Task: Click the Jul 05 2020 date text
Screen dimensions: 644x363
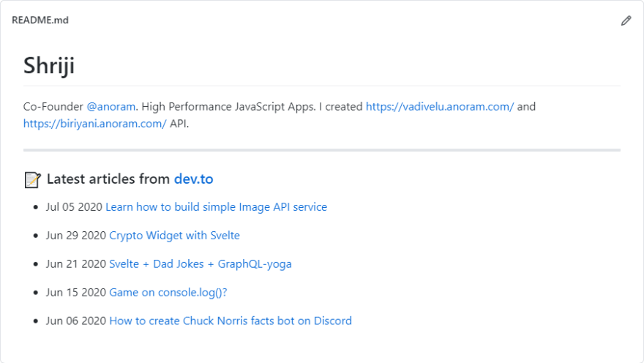Action: (74, 207)
